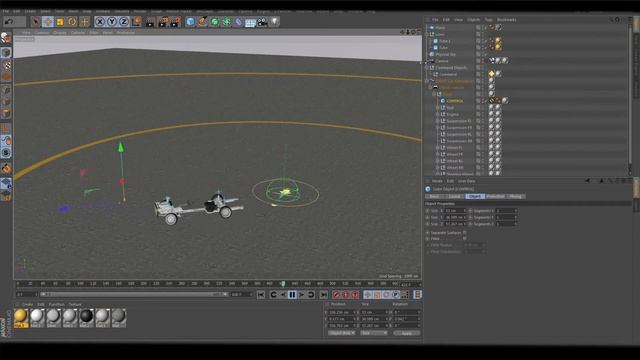Toggle visibility dots of the Engine object
640x360 pixels.
(x=484, y=115)
